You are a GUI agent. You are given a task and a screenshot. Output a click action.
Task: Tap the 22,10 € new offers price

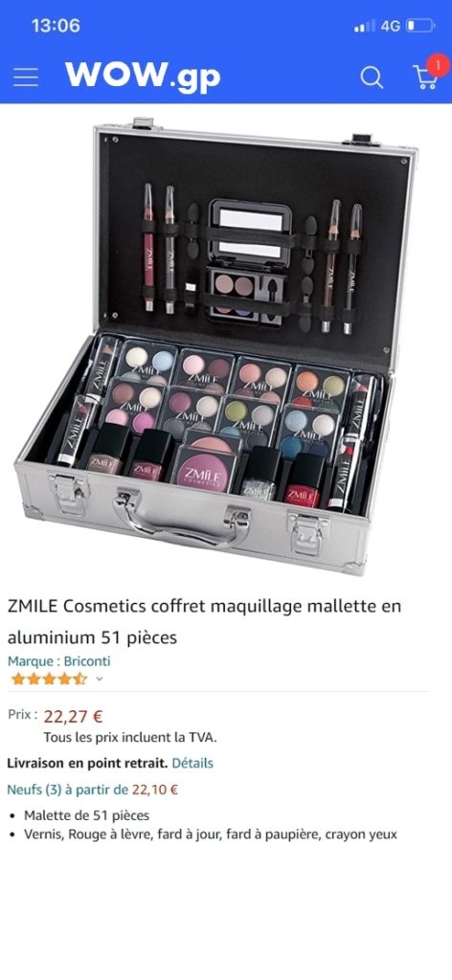[155, 790]
